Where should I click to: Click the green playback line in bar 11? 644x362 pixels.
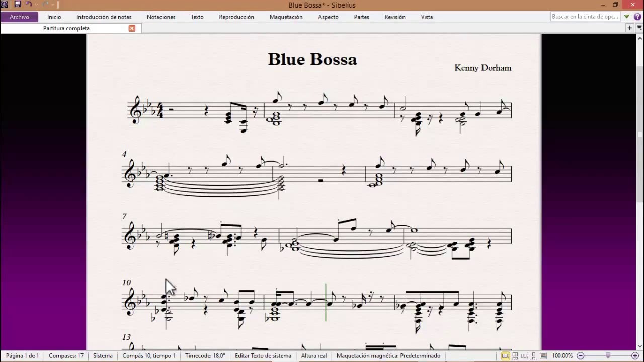[326, 302]
